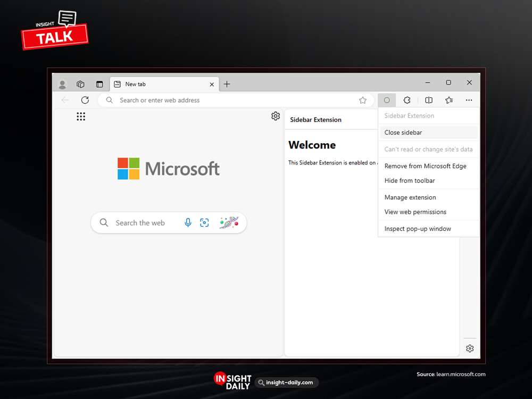Add this page to favorites star
The image size is (532, 399).
click(x=363, y=100)
